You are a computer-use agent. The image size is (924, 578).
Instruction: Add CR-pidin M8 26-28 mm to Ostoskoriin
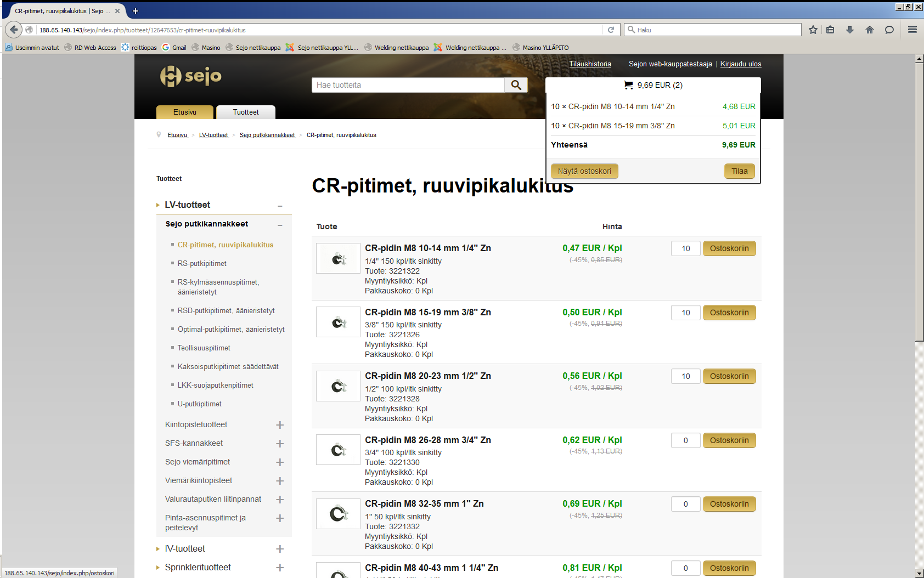[729, 440]
